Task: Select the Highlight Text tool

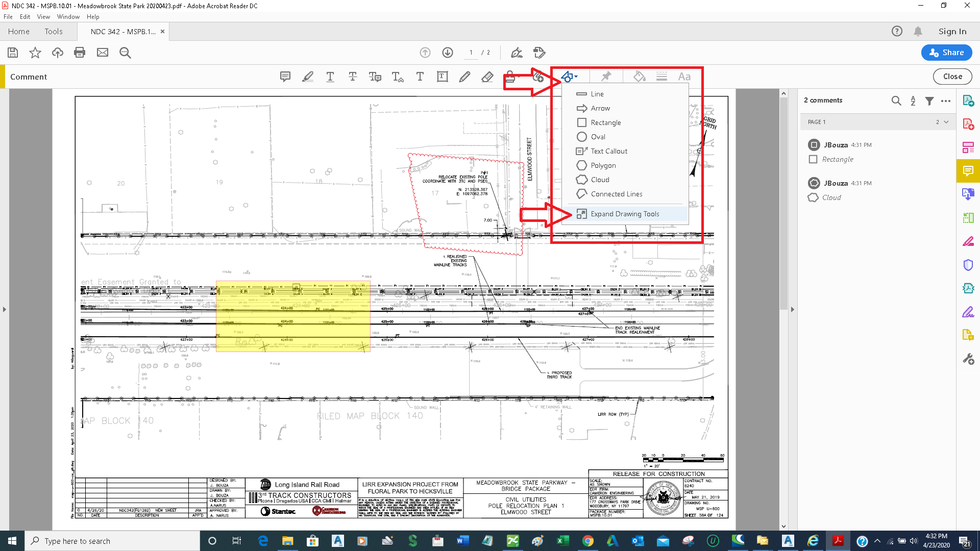Action: [x=308, y=77]
